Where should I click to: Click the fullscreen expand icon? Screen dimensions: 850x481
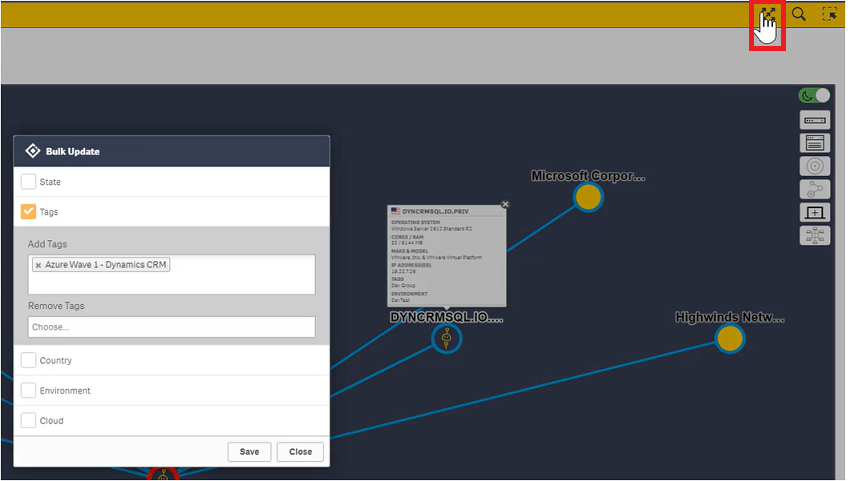pos(767,15)
